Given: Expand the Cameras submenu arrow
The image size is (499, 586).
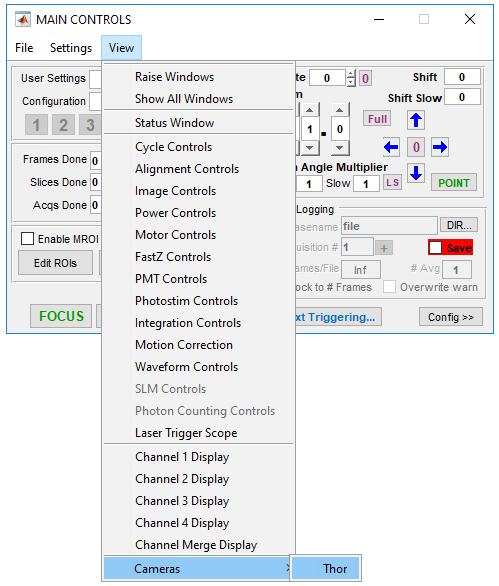Looking at the screenshot, I should [x=288, y=568].
